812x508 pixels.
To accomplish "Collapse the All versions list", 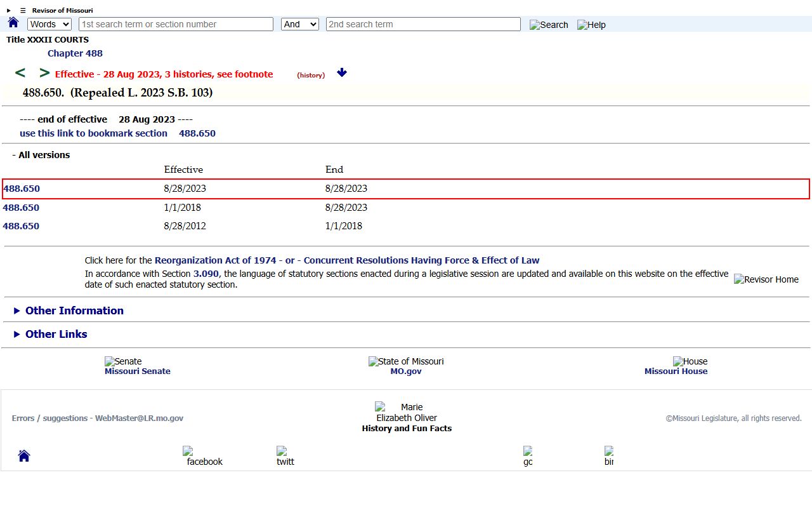I will click(x=41, y=155).
